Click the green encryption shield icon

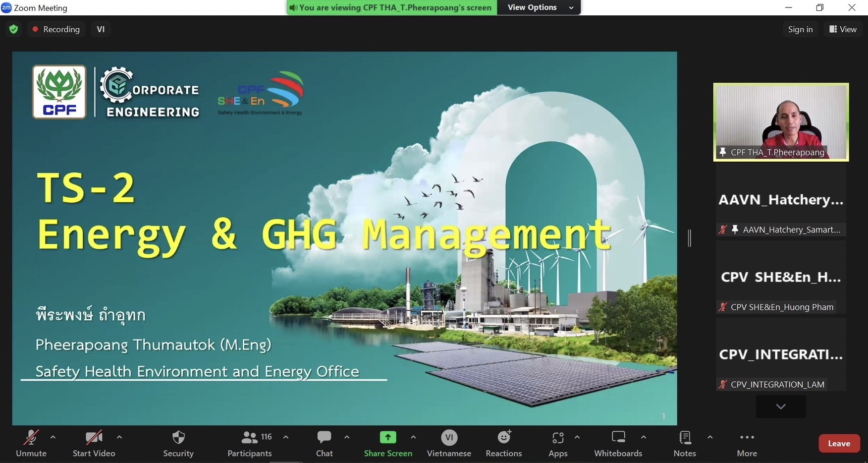point(14,29)
